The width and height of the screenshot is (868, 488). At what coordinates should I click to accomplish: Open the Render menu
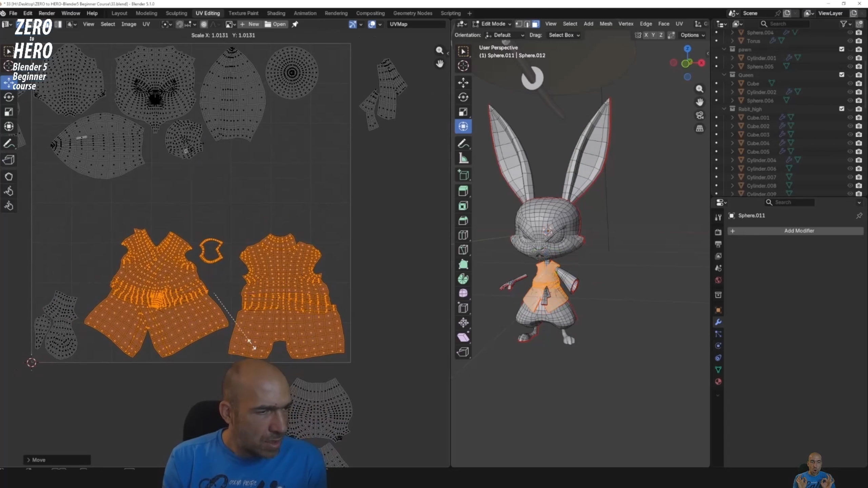(x=47, y=13)
